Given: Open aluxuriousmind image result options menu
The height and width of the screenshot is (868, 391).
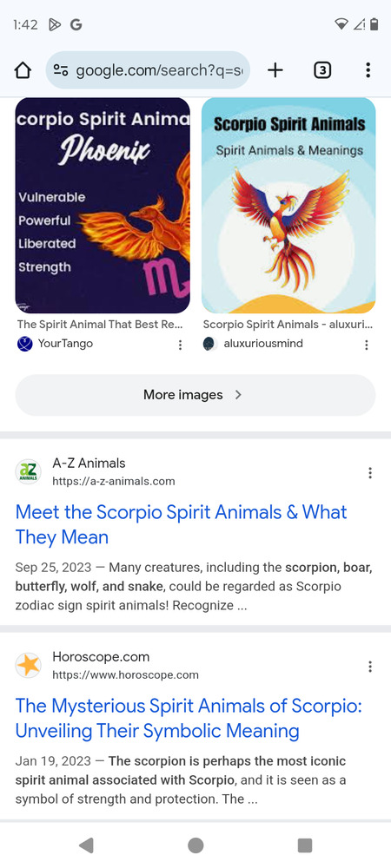Looking at the screenshot, I should pos(366,345).
